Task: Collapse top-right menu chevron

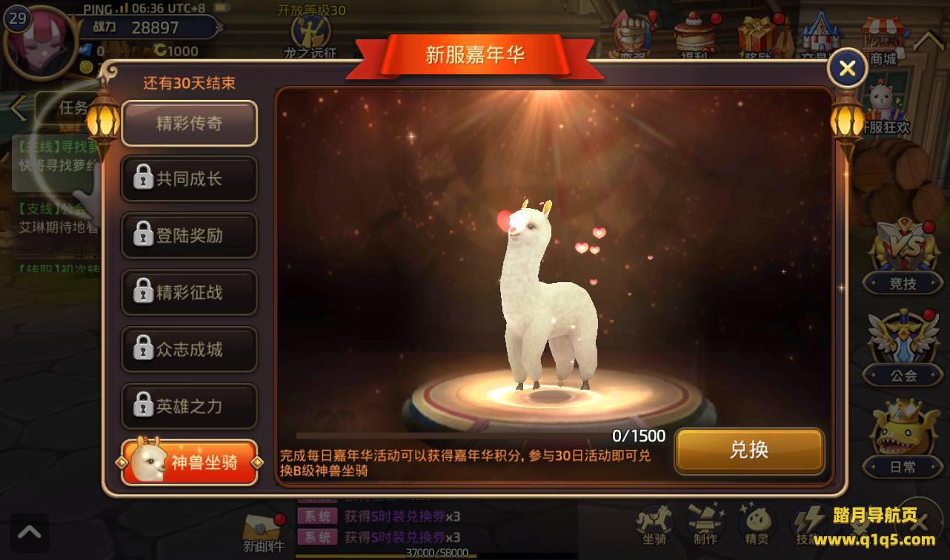Action: (928, 41)
